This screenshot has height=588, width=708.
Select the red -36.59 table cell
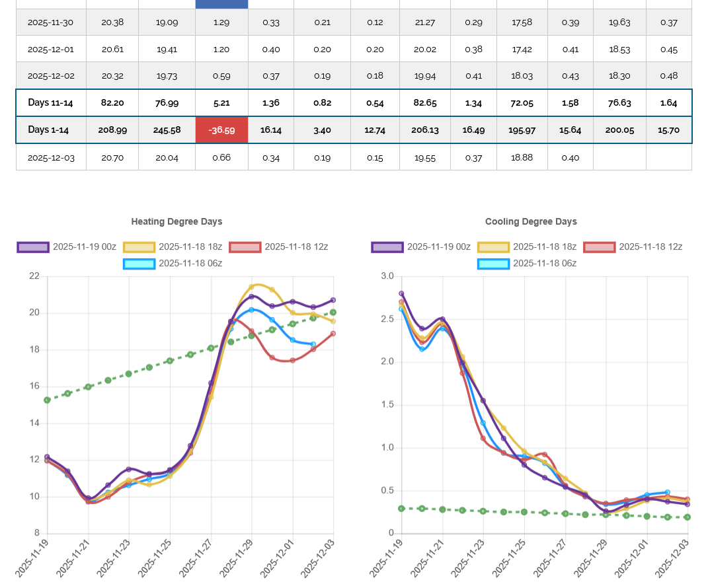tap(221, 130)
